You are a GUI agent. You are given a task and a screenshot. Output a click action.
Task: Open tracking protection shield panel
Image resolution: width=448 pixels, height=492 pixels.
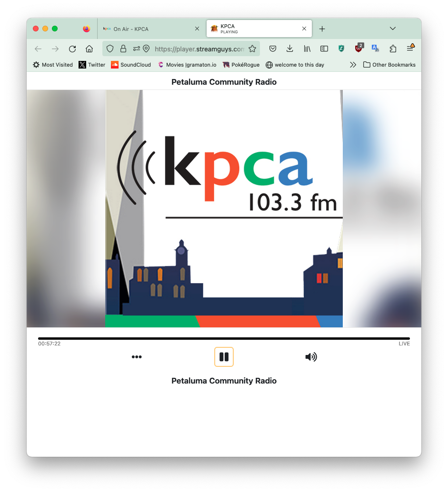(x=110, y=49)
